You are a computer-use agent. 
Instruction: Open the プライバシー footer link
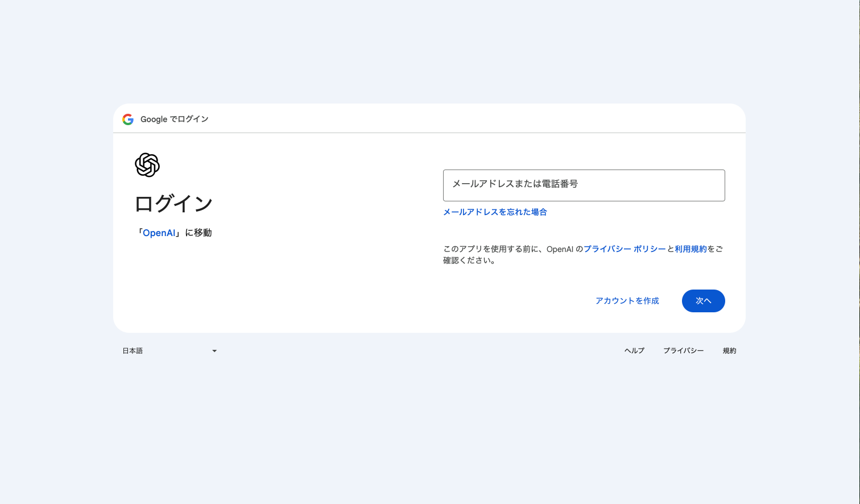pyautogui.click(x=683, y=350)
